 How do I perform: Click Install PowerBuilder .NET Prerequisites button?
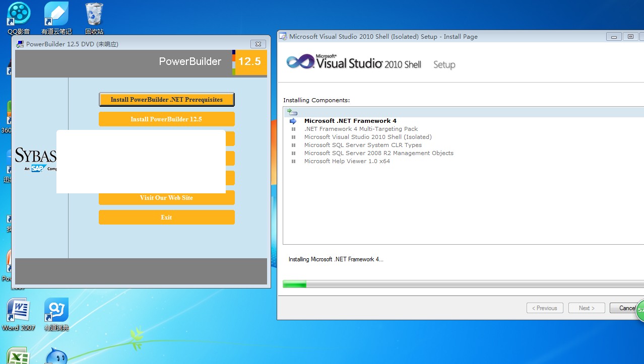[x=167, y=100]
